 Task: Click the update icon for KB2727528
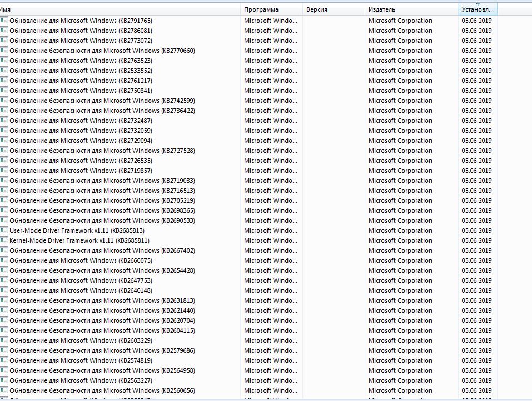click(x=4, y=150)
